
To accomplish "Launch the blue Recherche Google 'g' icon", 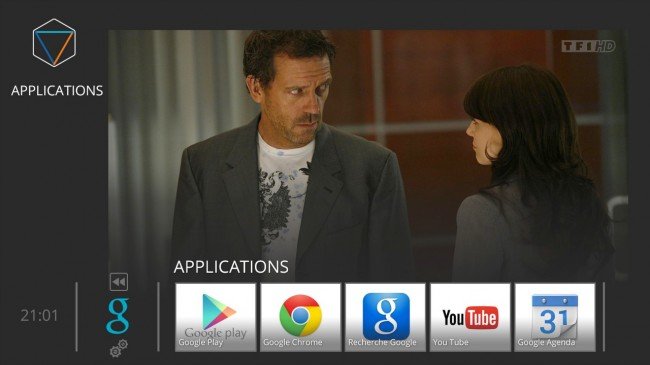I will coord(386,316).
